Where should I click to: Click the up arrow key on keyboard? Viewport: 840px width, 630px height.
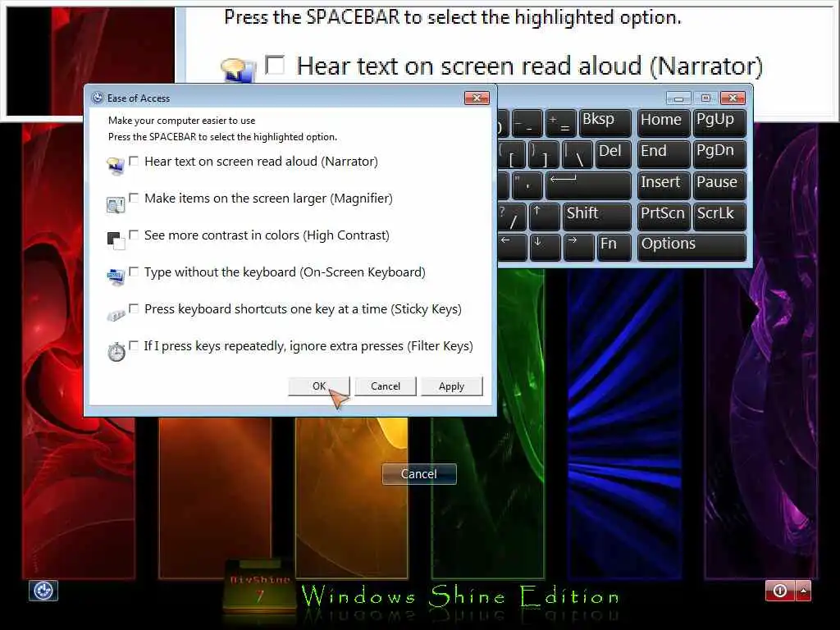point(545,217)
